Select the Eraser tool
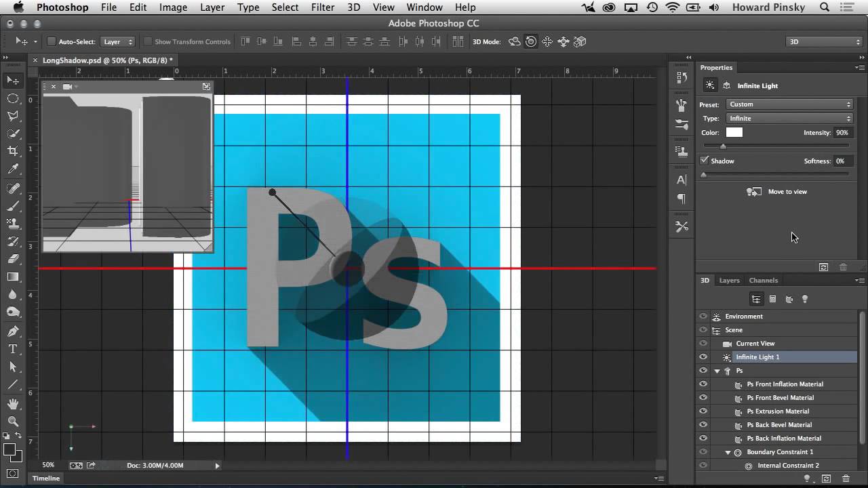 point(13,259)
